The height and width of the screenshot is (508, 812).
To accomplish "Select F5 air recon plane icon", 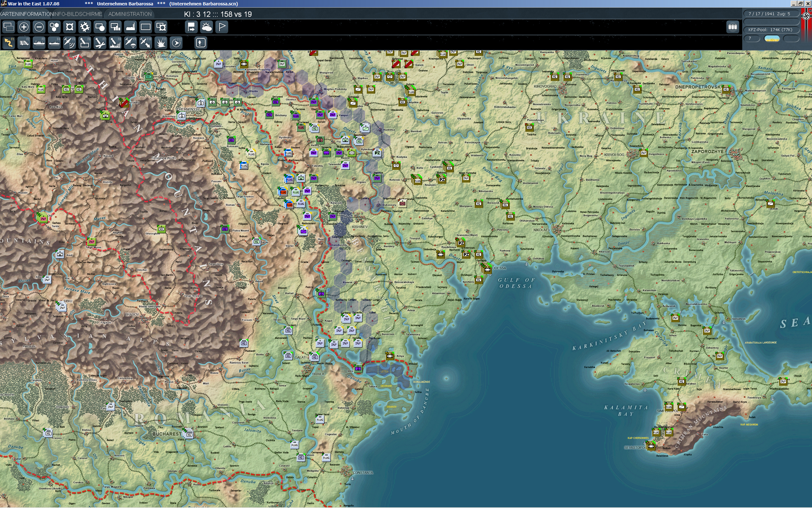I will tap(69, 43).
